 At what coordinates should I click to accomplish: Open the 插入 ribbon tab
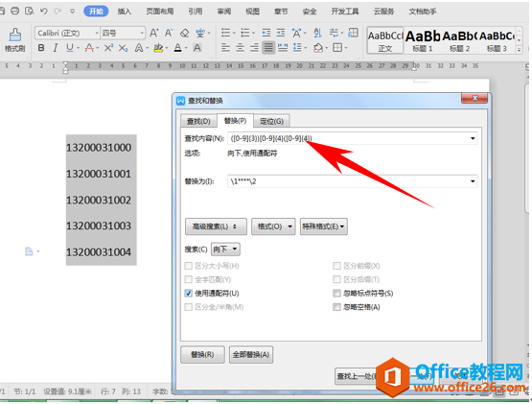coord(125,12)
